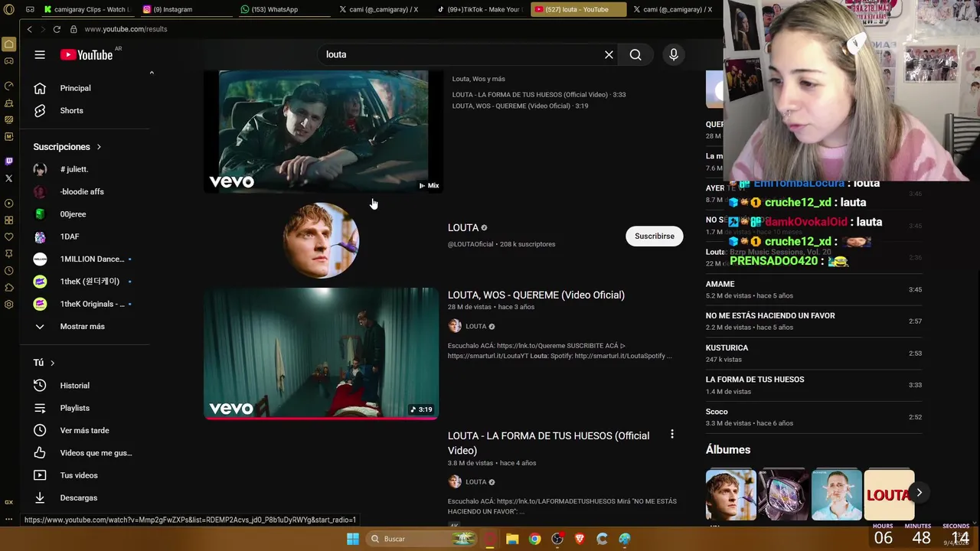Open File Explorer from the taskbar

(x=512, y=539)
